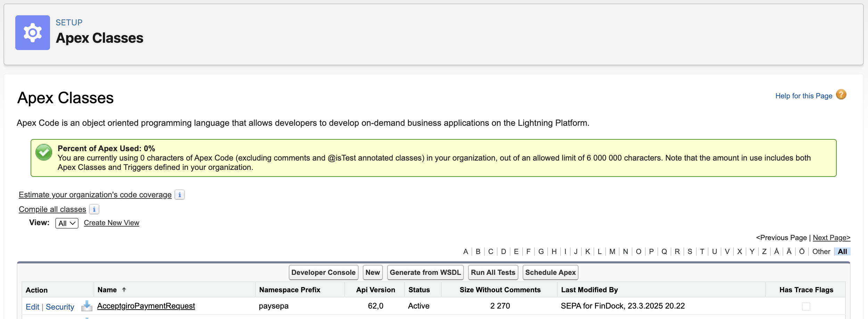Click the Schedule Apex button
This screenshot has width=868, height=319.
coord(550,272)
